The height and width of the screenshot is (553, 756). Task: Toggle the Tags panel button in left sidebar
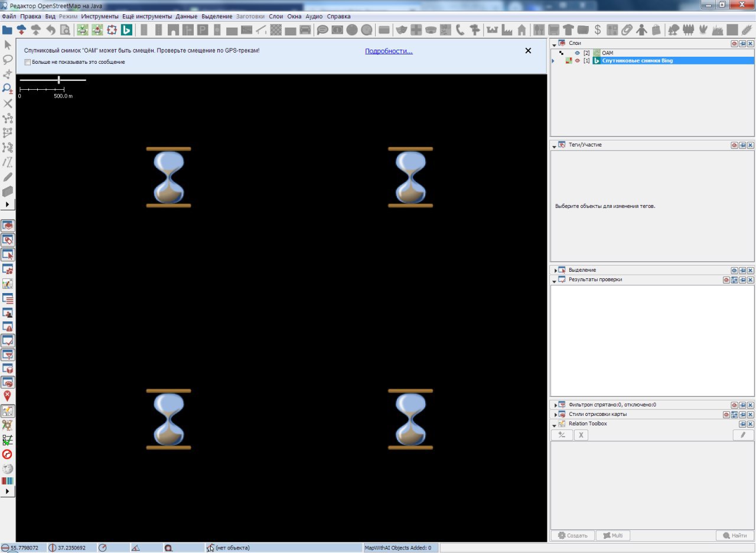click(x=8, y=240)
